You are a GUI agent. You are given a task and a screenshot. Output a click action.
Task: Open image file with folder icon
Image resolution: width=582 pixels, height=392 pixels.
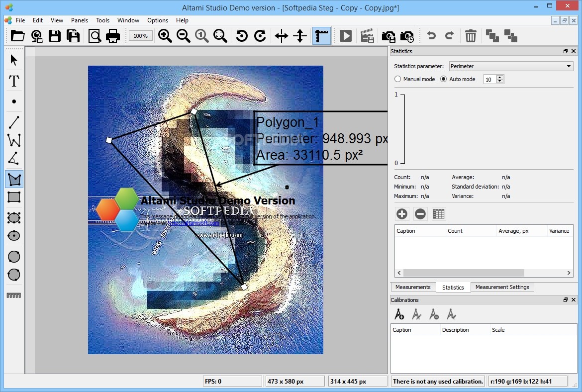17,36
